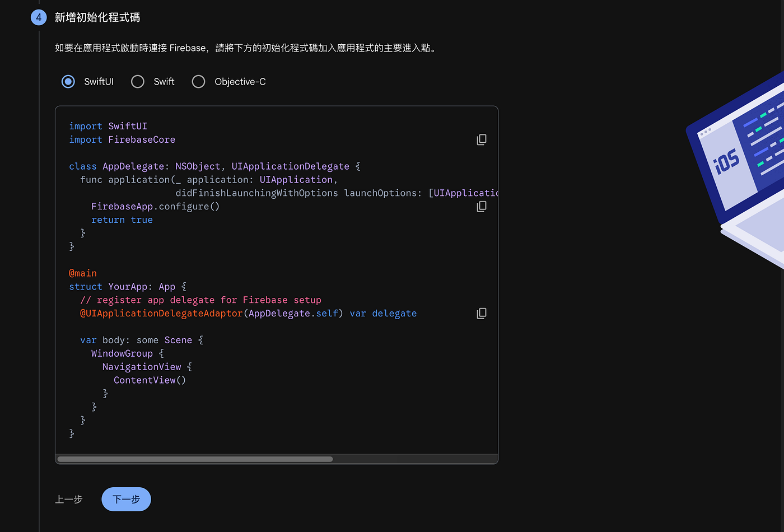
Task: Click the 'return true' code line
Action: [122, 220]
